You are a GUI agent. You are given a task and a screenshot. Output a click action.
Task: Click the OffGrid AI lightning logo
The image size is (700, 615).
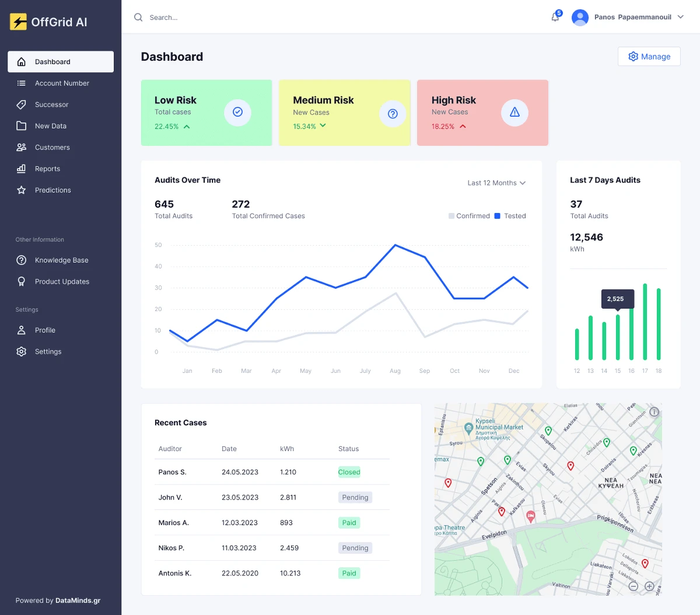[19, 22]
